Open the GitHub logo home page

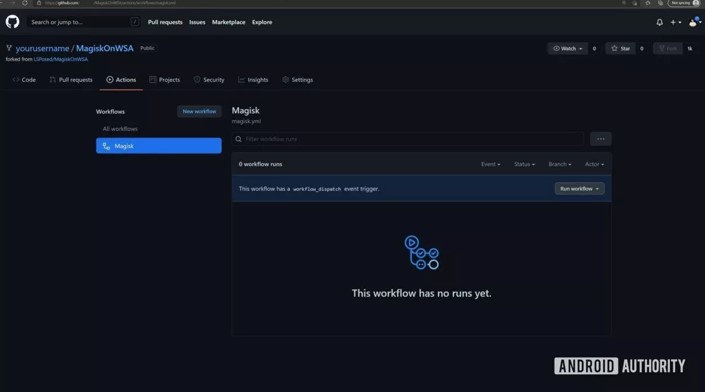coord(12,22)
